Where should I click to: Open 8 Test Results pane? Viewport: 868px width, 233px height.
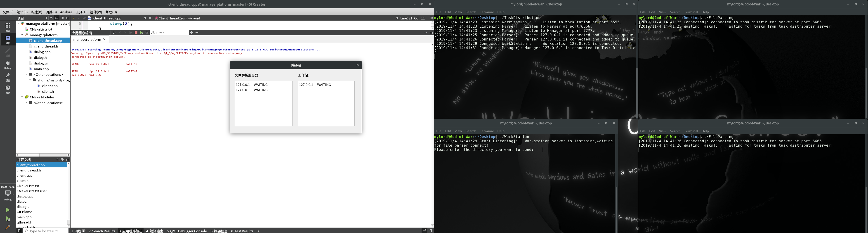click(x=242, y=231)
